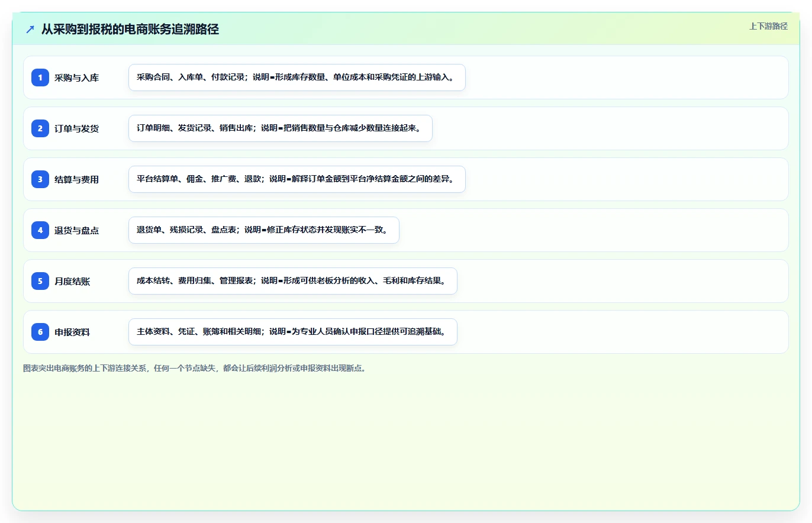Select the 申报资料 step label
Viewport: 812px width, 523px height.
[72, 332]
